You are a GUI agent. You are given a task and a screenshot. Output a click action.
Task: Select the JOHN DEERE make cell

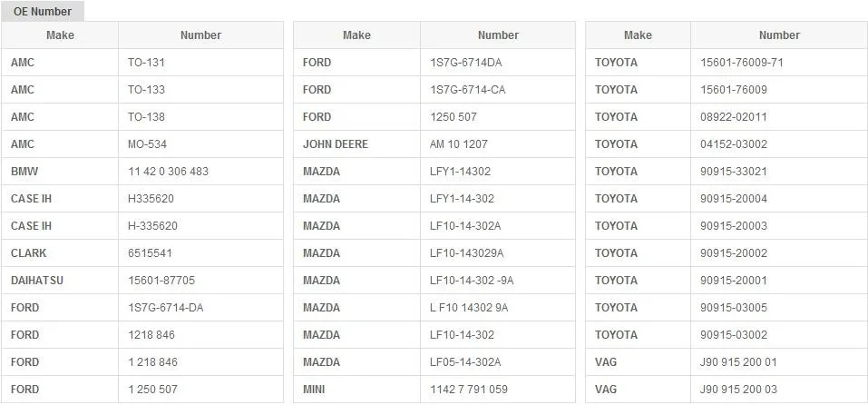pos(356,144)
